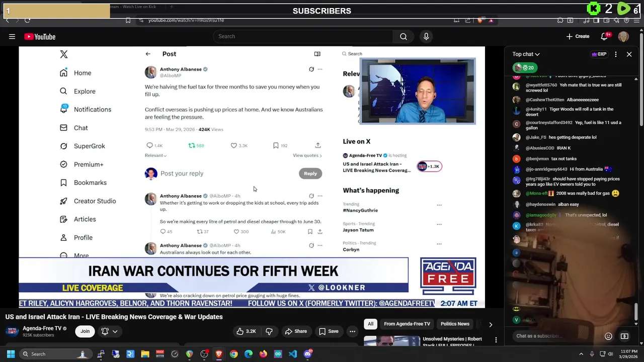The height and width of the screenshot is (362, 644).
Task: Save the video to a playlist
Action: (328, 331)
